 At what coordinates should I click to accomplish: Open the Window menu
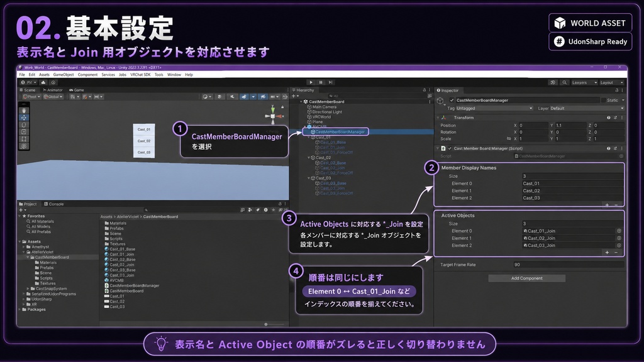[x=174, y=75]
